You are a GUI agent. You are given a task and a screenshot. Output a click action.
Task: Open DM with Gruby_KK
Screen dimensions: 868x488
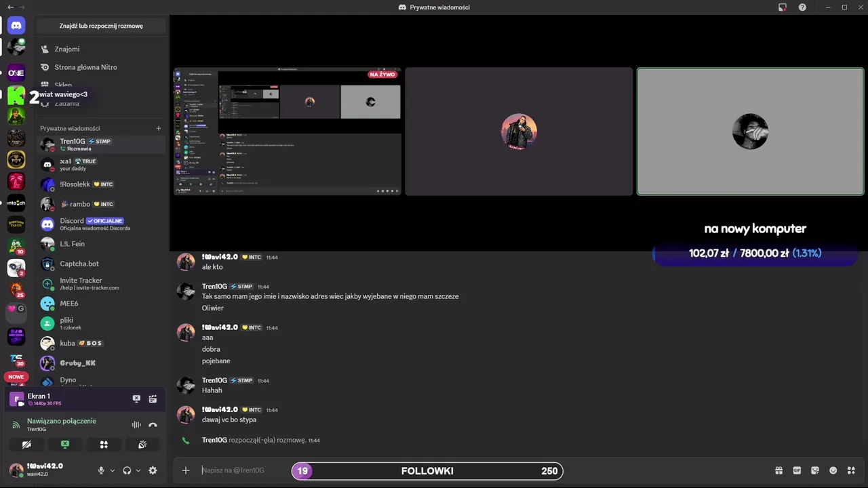tap(100, 363)
